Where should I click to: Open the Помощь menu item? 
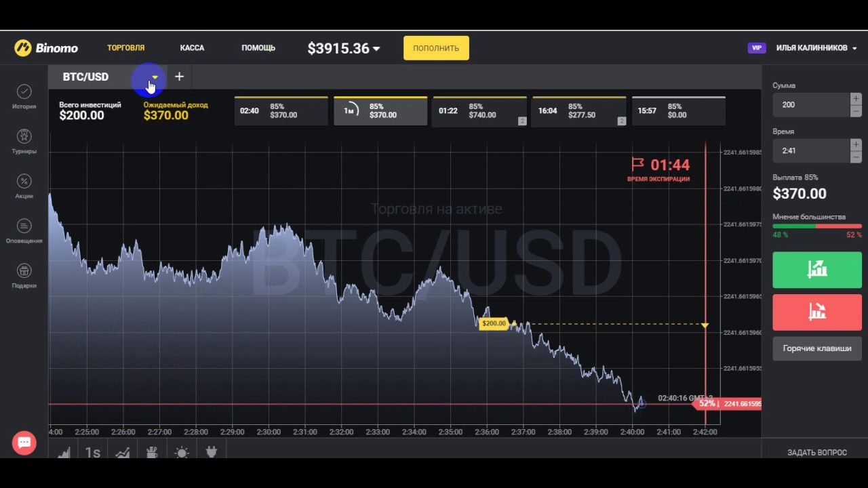tap(258, 48)
